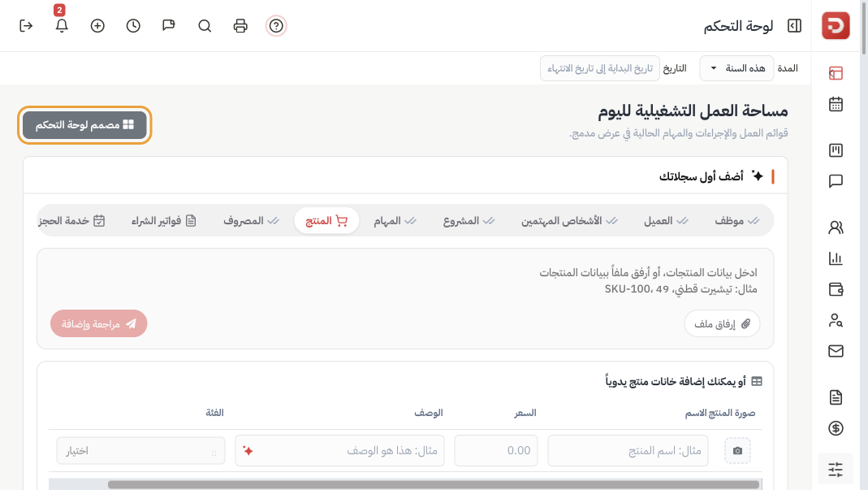Select the خدمة الحجز tab
868x490 pixels.
pos(72,220)
